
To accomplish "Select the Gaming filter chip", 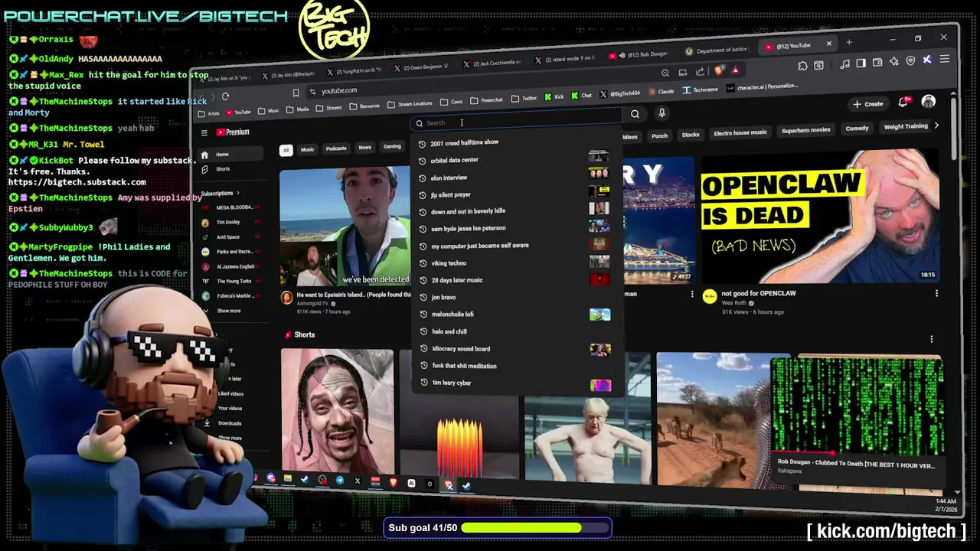I will [392, 147].
